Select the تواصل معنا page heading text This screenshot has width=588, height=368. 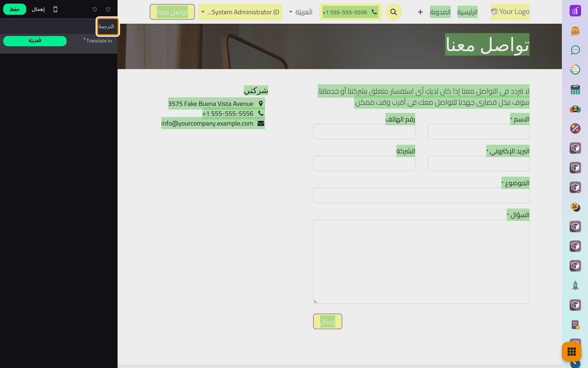pos(487,44)
